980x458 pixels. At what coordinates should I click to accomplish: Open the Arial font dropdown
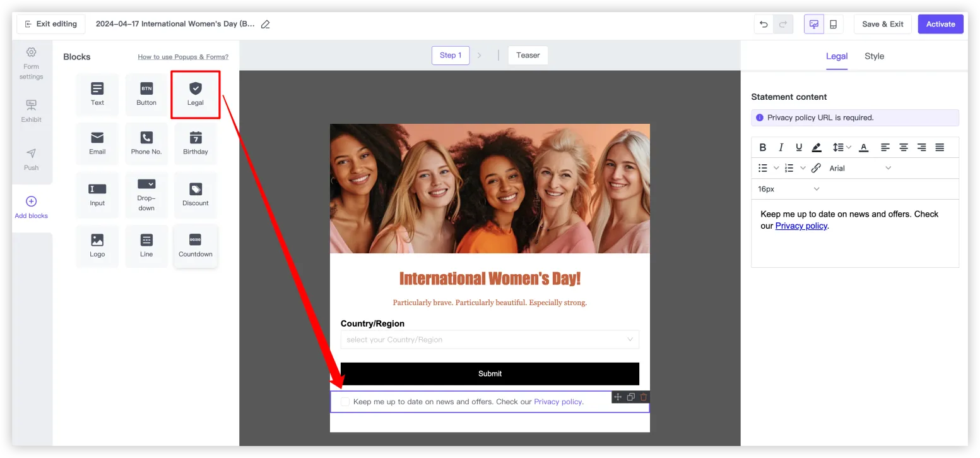(x=859, y=168)
